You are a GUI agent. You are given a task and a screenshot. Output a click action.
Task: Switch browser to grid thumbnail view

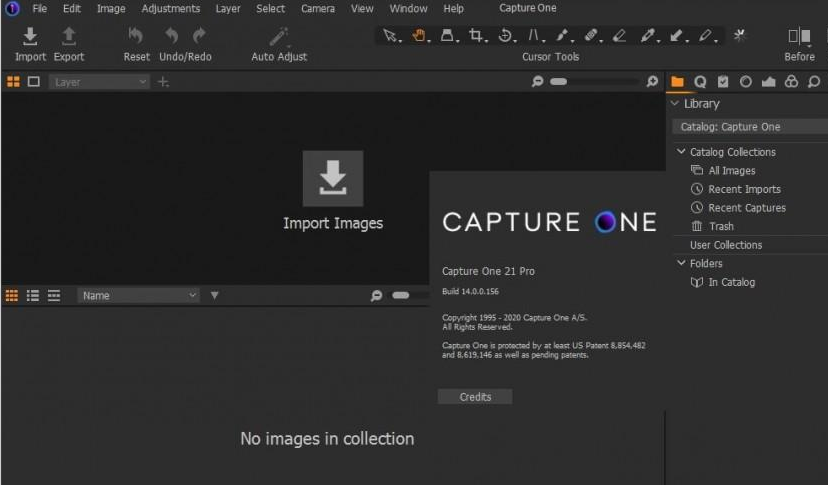(x=12, y=295)
